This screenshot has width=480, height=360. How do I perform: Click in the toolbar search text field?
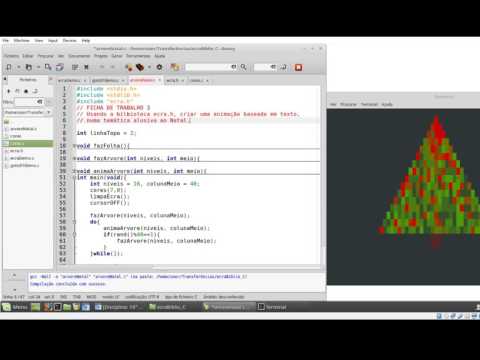(208, 67)
